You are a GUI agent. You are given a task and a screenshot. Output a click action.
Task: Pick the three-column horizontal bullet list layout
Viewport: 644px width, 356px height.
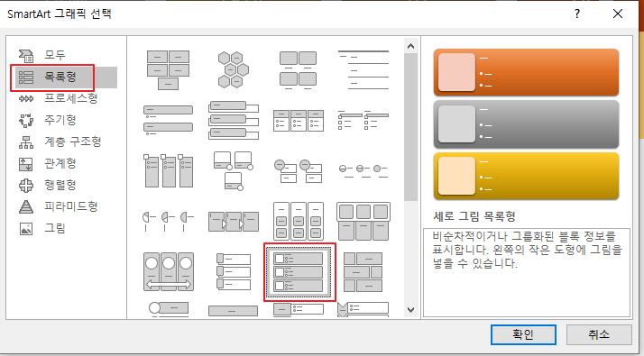tap(299, 120)
